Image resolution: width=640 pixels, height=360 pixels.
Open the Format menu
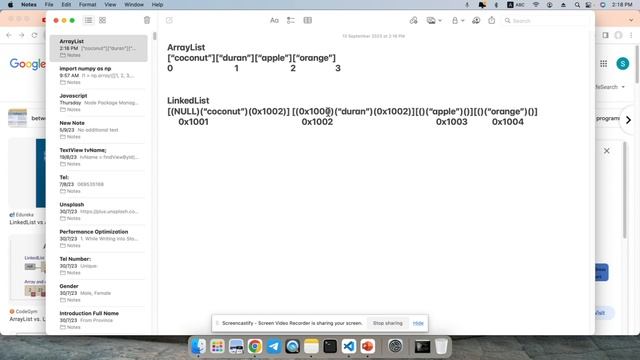[87, 4]
